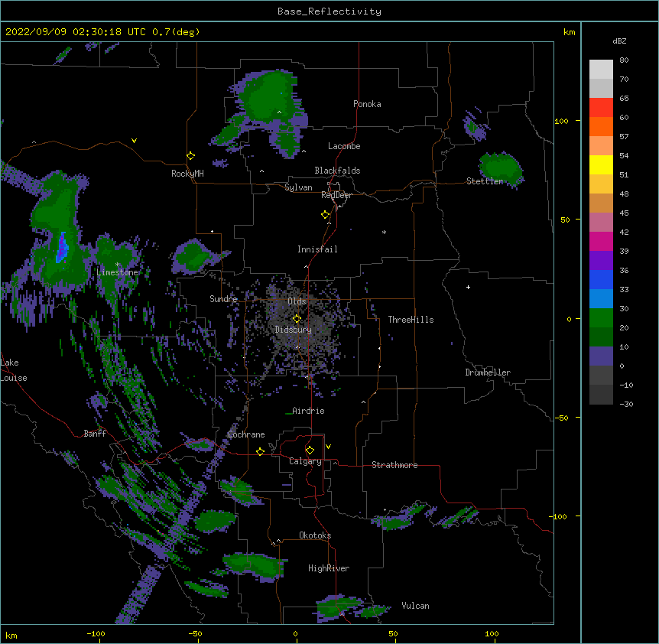Image resolution: width=659 pixels, height=644 pixels.
Task: Click the Okotoks town label
Action: (x=315, y=535)
